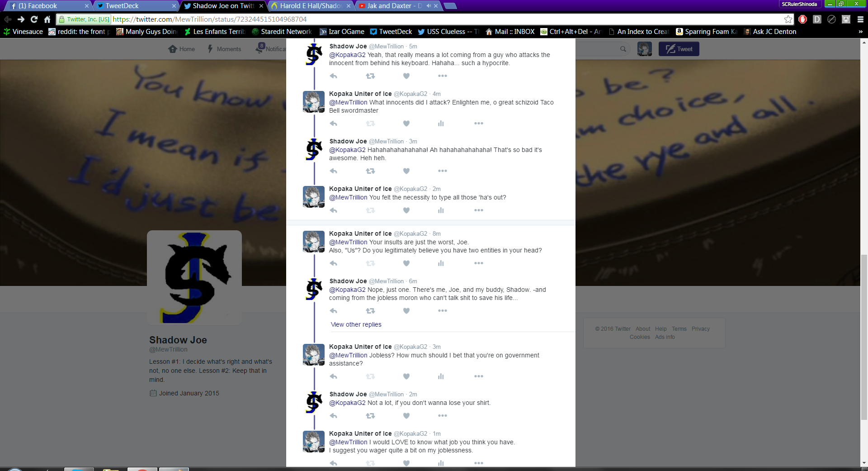The height and width of the screenshot is (471, 868).
Task: Click @KopakaG2 mention in Shadow Joe's 5m tweet
Action: coord(347,55)
